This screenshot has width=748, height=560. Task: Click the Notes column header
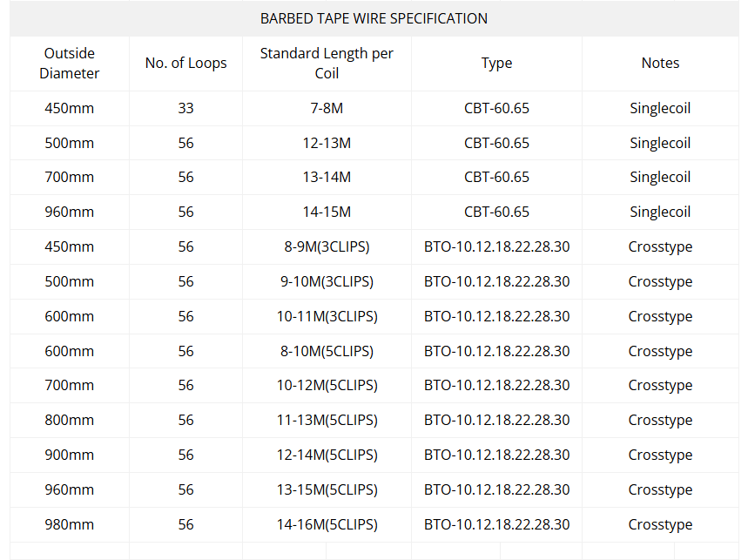tap(660, 63)
